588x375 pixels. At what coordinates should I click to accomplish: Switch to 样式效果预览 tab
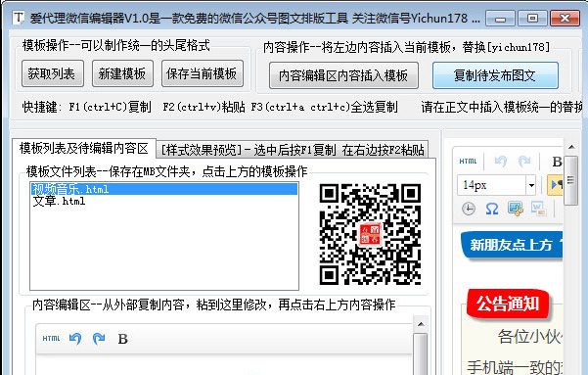(293, 150)
